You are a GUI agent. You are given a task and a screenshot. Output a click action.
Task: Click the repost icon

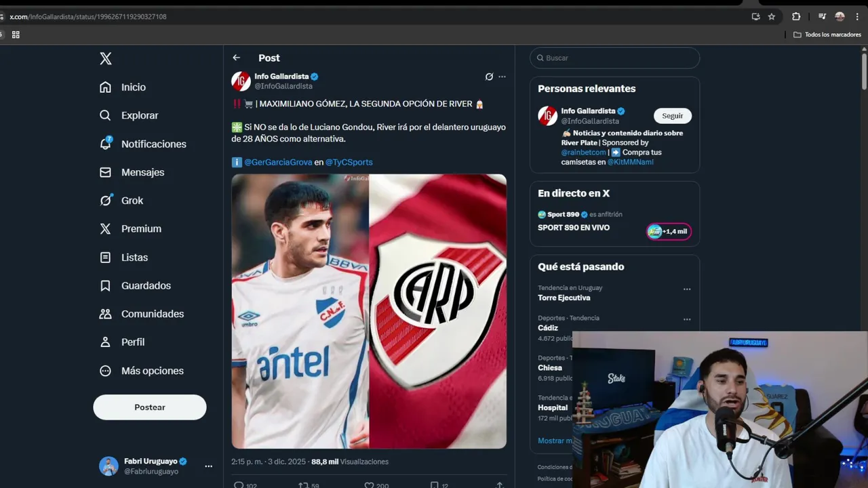pyautogui.click(x=304, y=485)
